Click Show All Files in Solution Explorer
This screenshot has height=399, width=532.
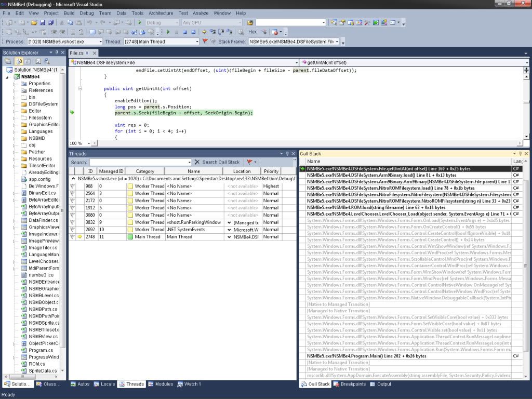pos(19,61)
